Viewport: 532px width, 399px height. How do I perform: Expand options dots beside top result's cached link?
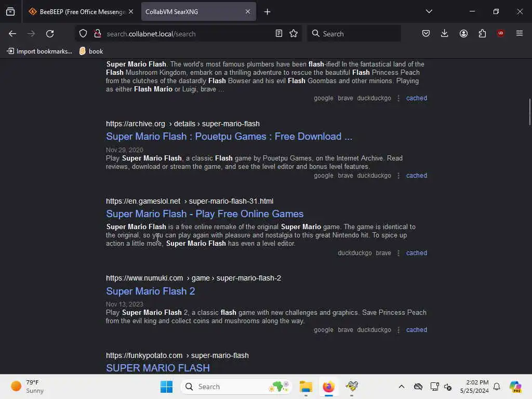[398, 98]
